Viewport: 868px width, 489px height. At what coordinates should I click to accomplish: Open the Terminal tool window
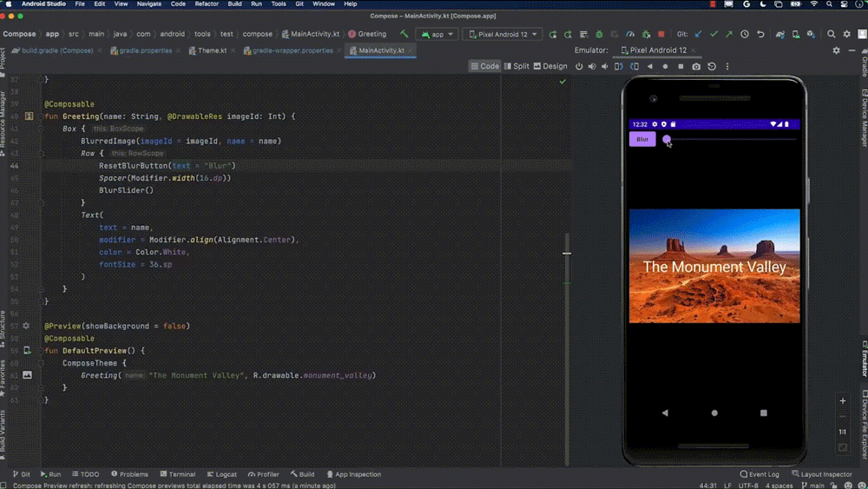tap(178, 474)
